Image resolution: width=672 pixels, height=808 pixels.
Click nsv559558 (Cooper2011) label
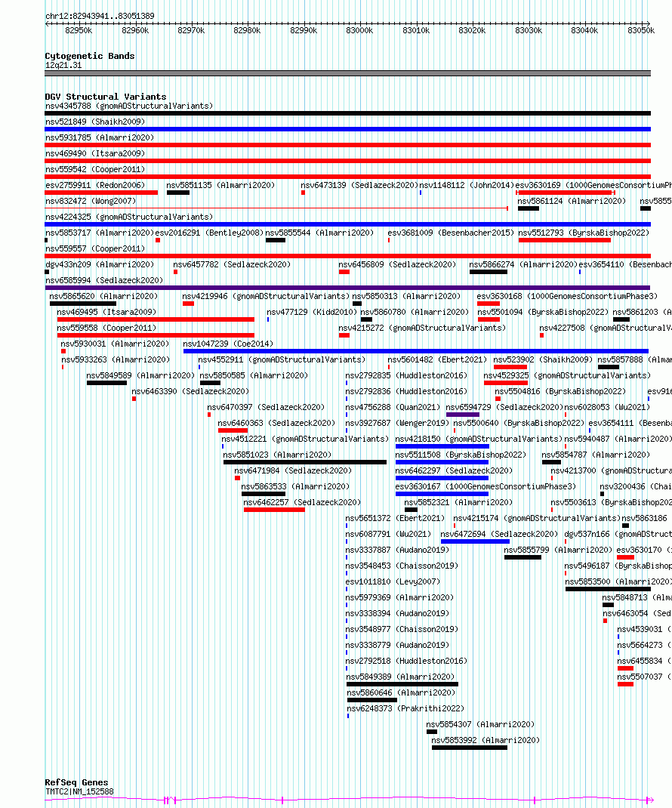(106, 328)
